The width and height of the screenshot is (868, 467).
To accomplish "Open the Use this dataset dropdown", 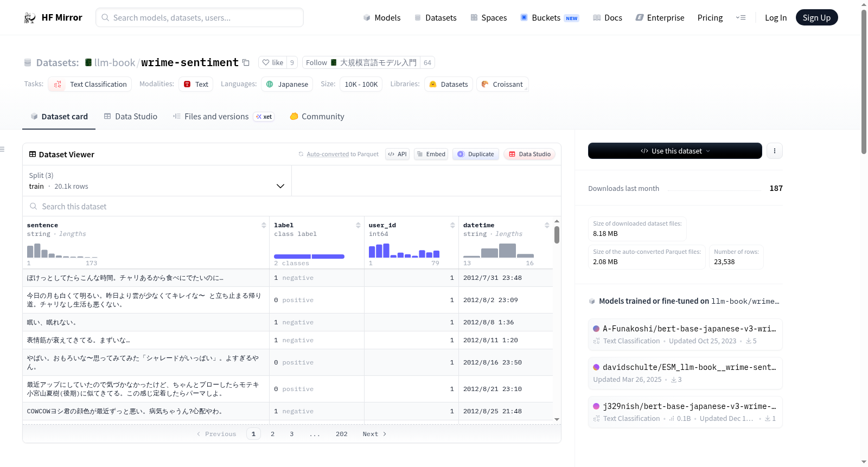I will click(x=675, y=151).
